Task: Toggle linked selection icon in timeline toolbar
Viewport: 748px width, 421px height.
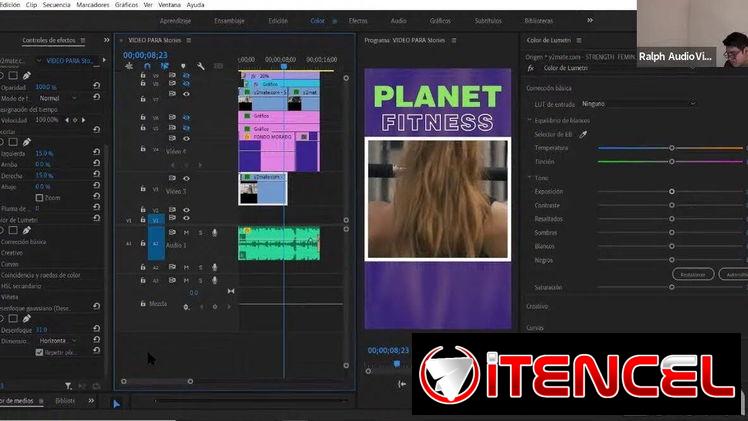Action: [x=165, y=66]
